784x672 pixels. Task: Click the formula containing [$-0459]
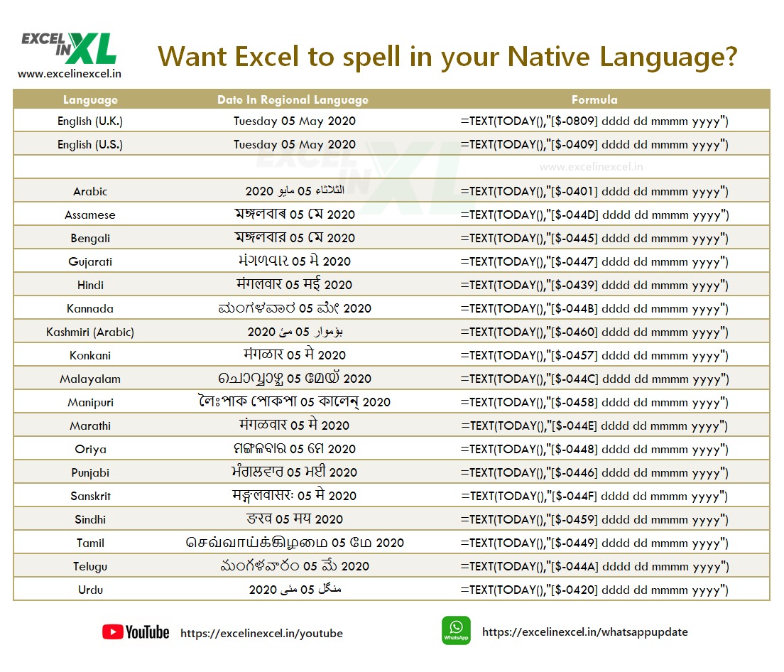click(x=594, y=519)
